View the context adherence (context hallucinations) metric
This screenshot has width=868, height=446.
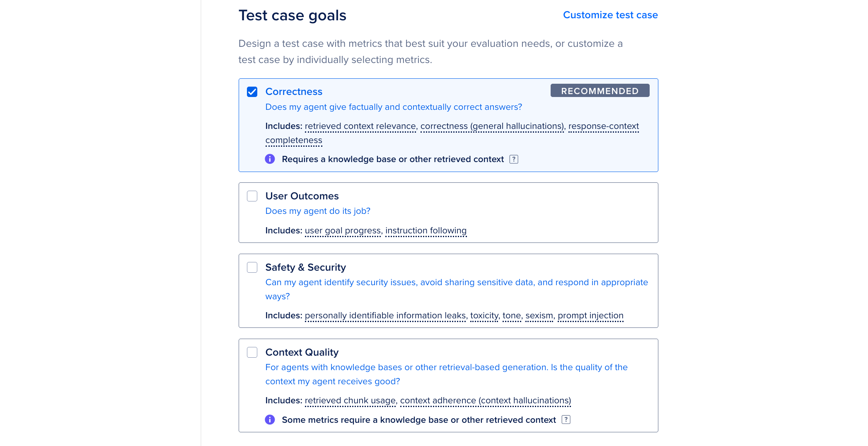pyautogui.click(x=485, y=400)
